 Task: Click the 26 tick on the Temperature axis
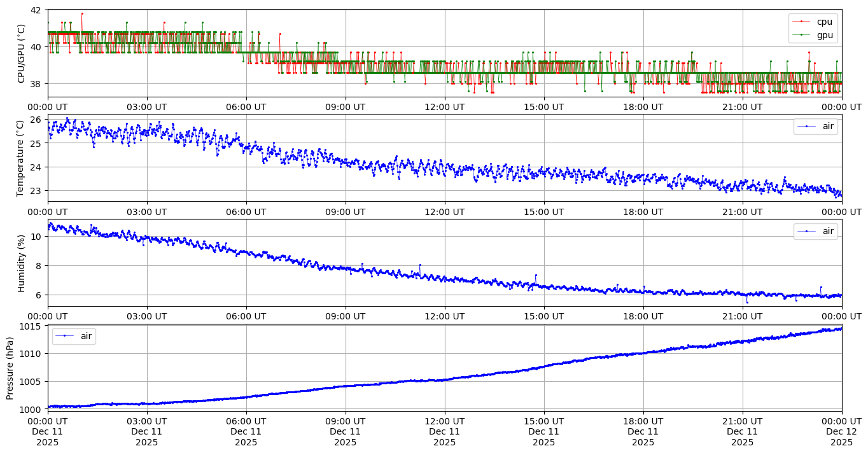point(36,120)
